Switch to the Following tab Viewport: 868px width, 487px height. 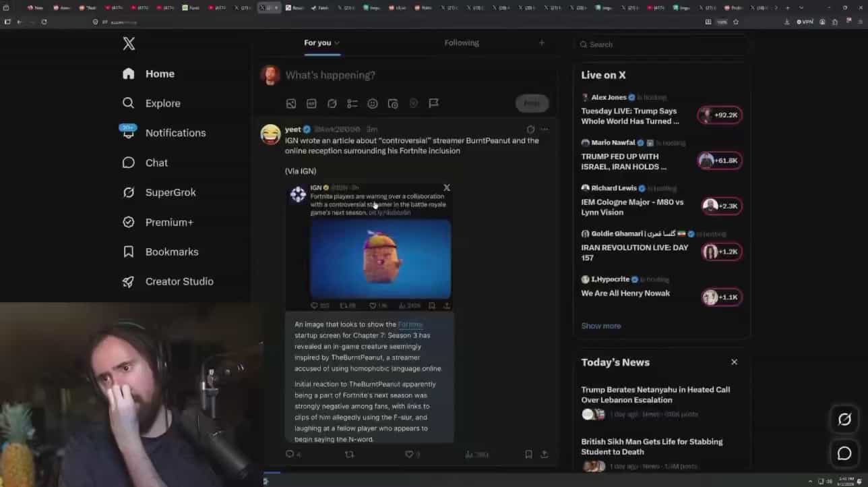462,42
